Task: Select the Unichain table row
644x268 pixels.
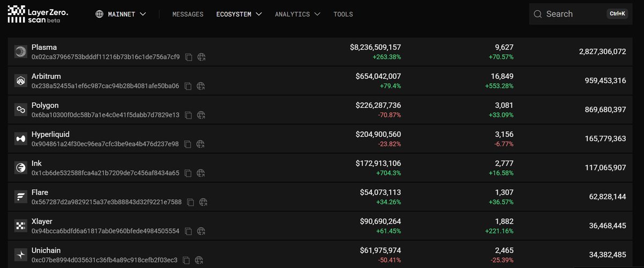Action: tap(322, 255)
